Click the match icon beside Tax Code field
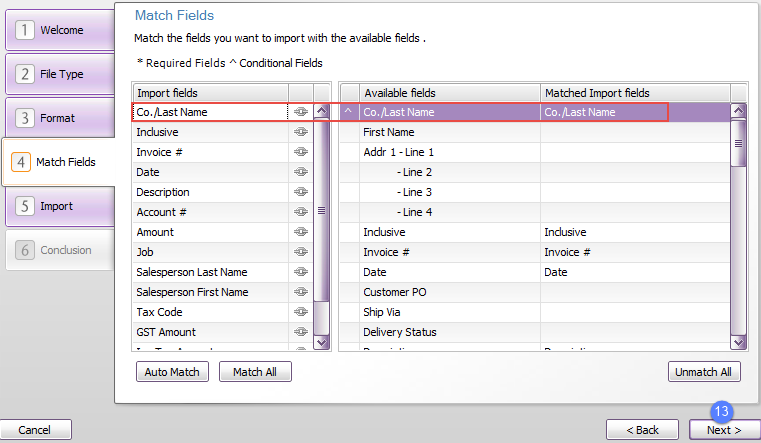The image size is (761, 443). (x=300, y=312)
